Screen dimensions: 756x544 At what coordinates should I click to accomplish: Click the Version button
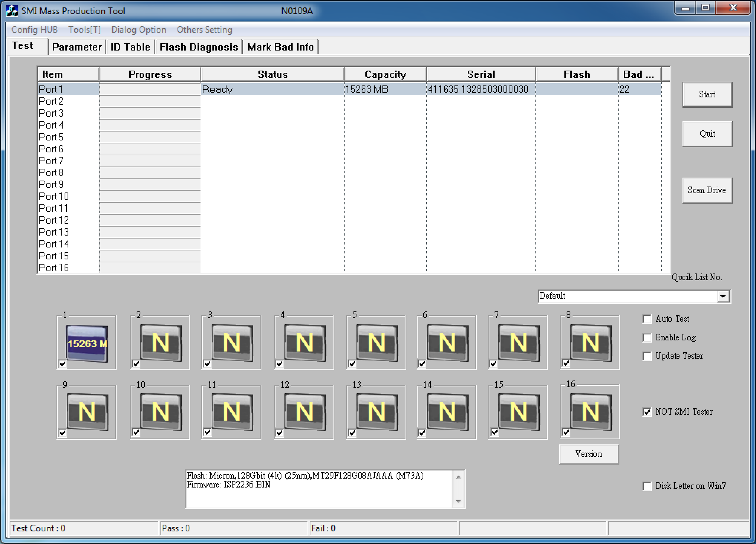[589, 454]
